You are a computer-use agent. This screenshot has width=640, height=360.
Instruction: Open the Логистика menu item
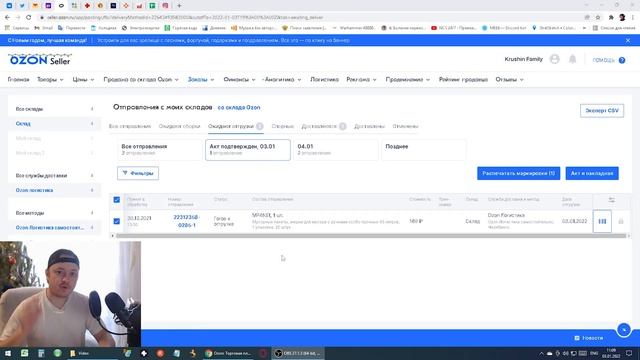click(324, 80)
